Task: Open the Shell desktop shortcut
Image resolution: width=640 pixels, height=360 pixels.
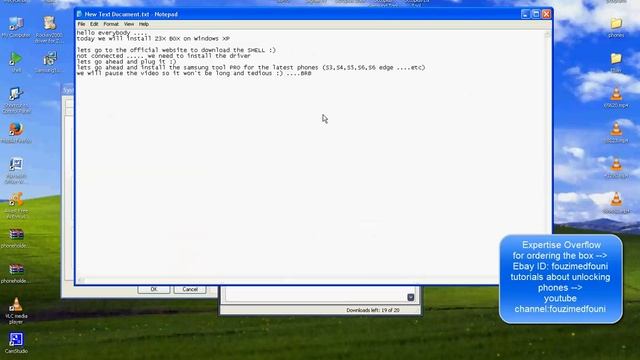Action: click(16, 62)
